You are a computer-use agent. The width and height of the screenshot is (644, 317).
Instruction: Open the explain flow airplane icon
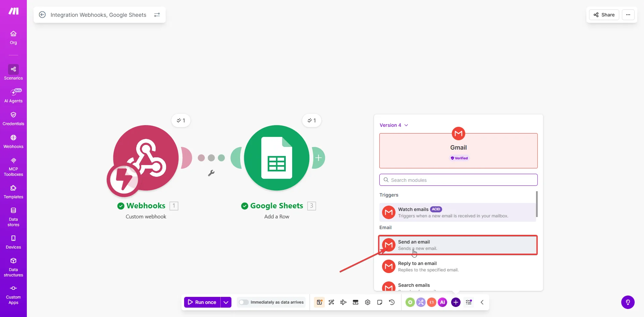[343, 302]
